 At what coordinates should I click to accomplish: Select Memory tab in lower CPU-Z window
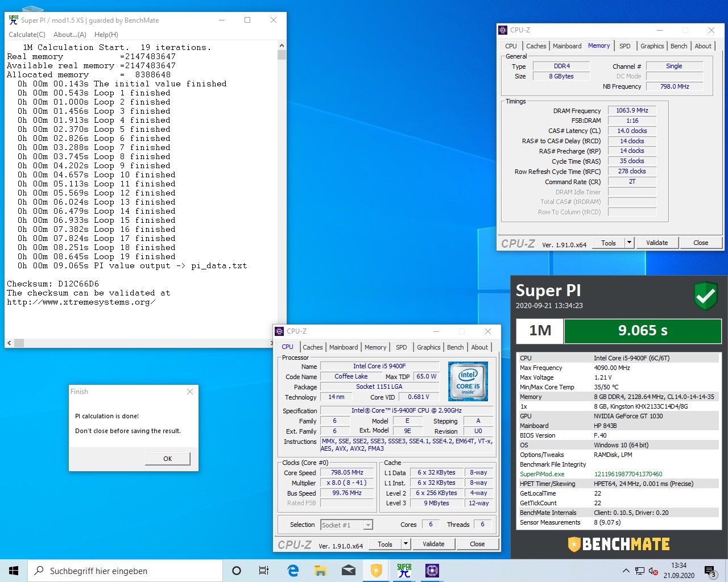pyautogui.click(x=375, y=347)
